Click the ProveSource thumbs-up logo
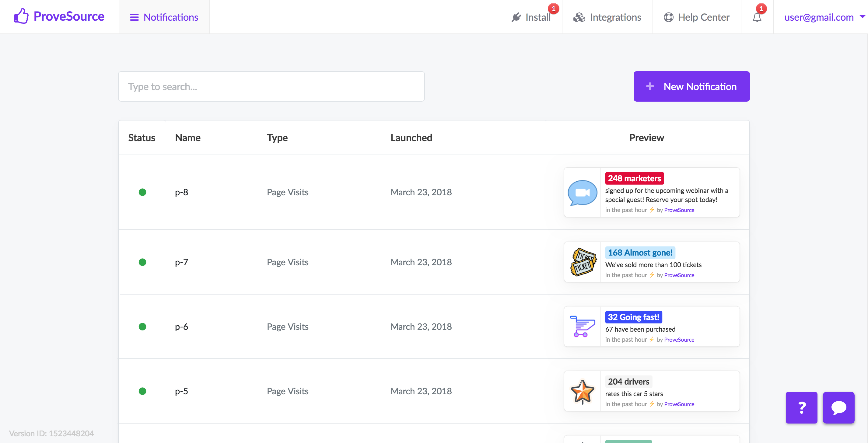 click(x=21, y=16)
